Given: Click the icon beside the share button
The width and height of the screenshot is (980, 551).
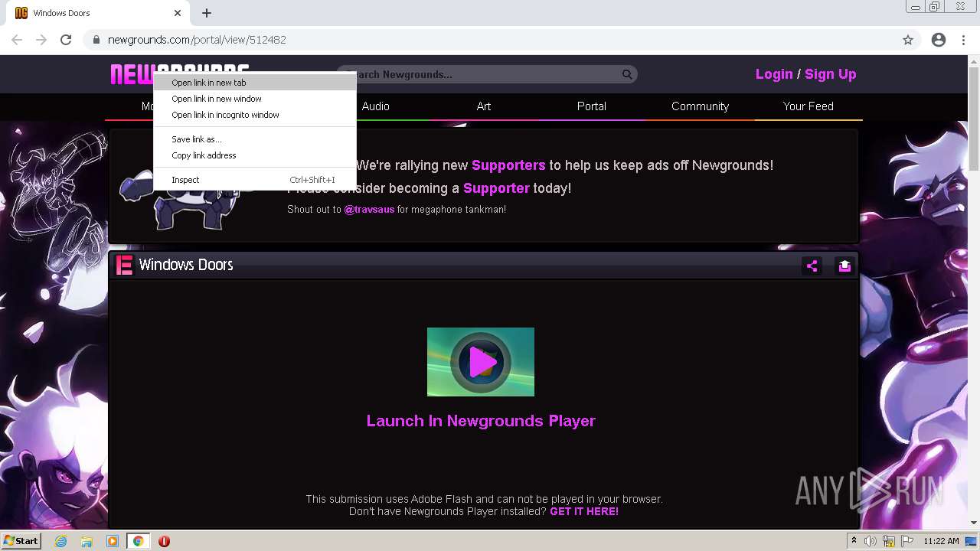Looking at the screenshot, I should (x=844, y=266).
